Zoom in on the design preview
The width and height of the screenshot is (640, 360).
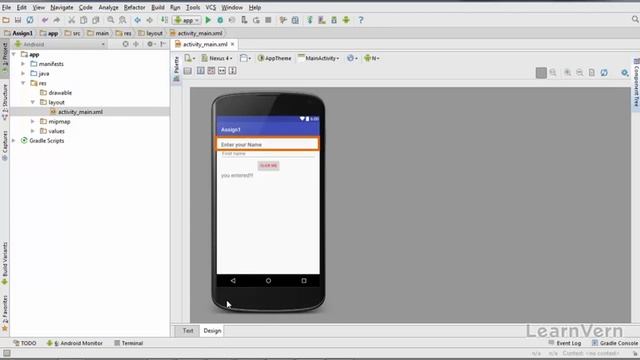pyautogui.click(x=567, y=73)
